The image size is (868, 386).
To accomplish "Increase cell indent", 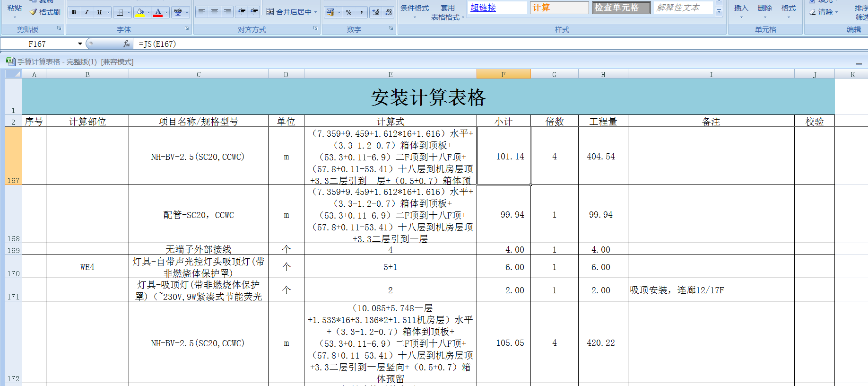I will (x=254, y=12).
